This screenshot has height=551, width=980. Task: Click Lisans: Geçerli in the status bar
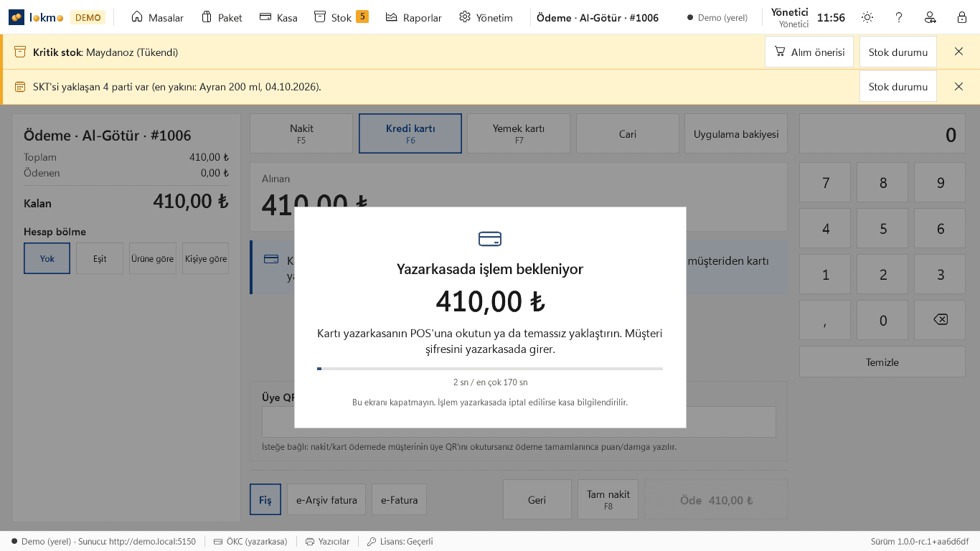400,542
